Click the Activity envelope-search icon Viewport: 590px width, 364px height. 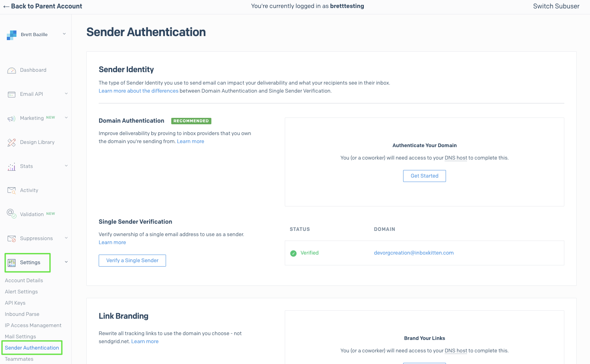tap(12, 190)
